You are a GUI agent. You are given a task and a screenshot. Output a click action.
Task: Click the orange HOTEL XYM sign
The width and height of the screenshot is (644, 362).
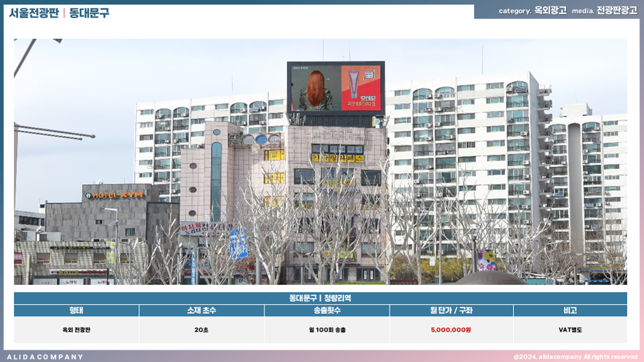[x=114, y=195]
